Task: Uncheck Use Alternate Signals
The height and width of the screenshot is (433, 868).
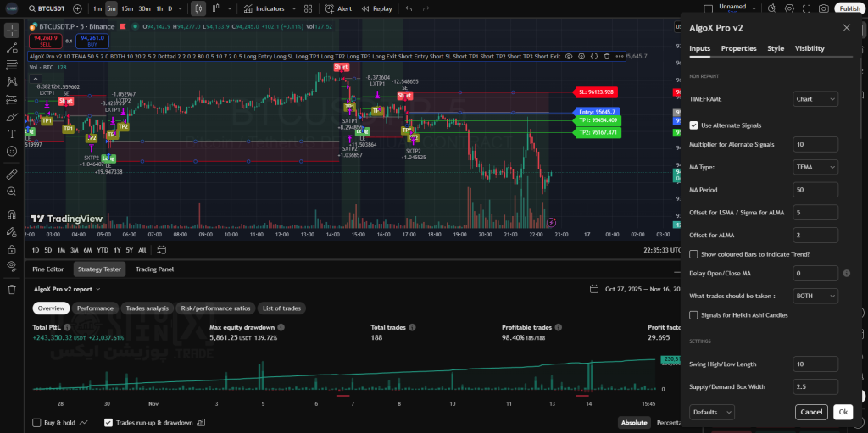Action: click(693, 125)
